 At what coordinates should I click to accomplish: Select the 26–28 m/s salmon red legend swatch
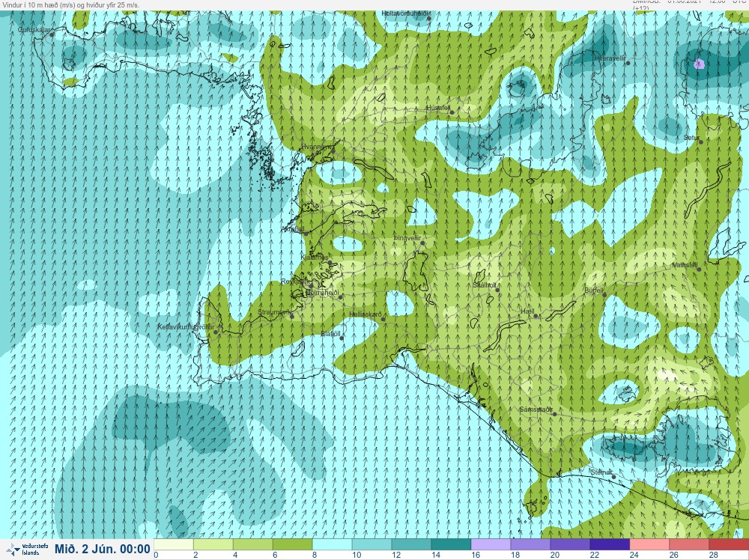(x=689, y=545)
